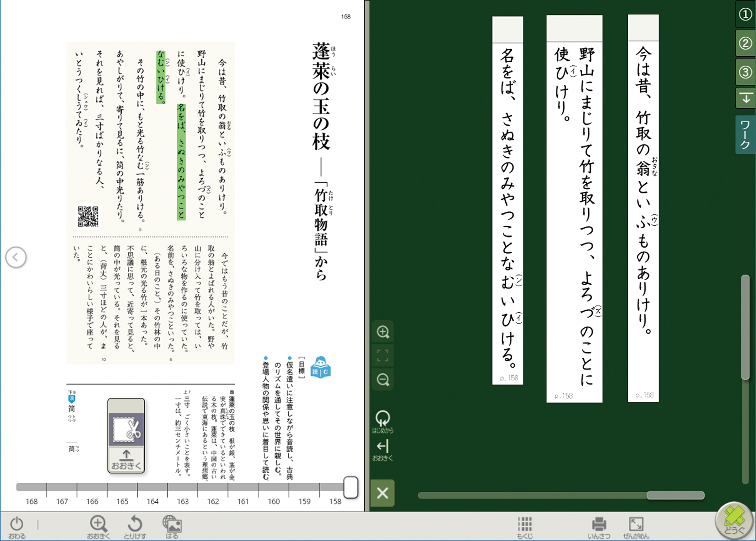
Task: Click the おおきく magnifier in bottom toolbar
Action: point(98,527)
